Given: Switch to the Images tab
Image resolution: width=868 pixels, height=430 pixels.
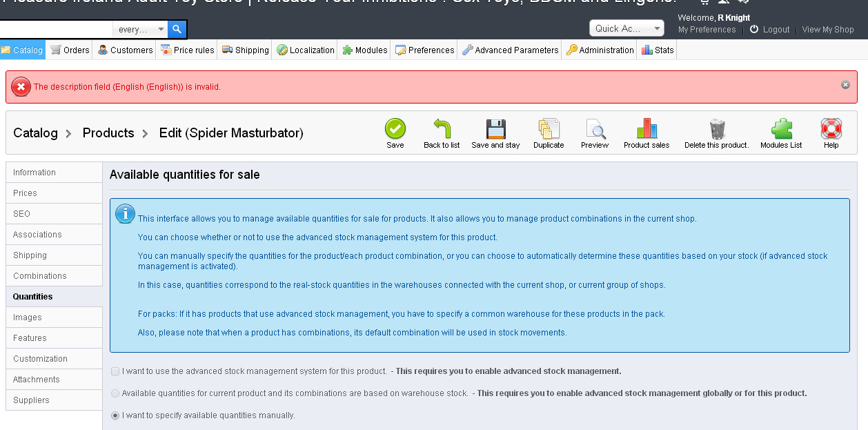Looking at the screenshot, I should coord(54,317).
